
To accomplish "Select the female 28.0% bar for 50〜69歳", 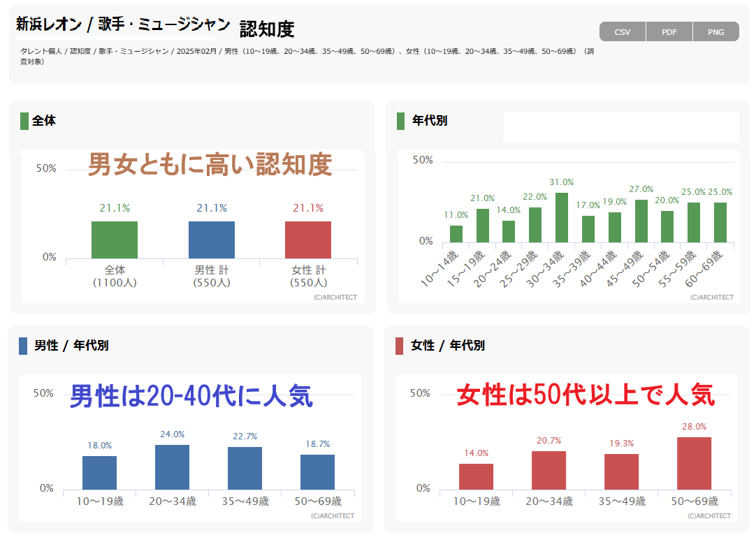I will point(694,463).
